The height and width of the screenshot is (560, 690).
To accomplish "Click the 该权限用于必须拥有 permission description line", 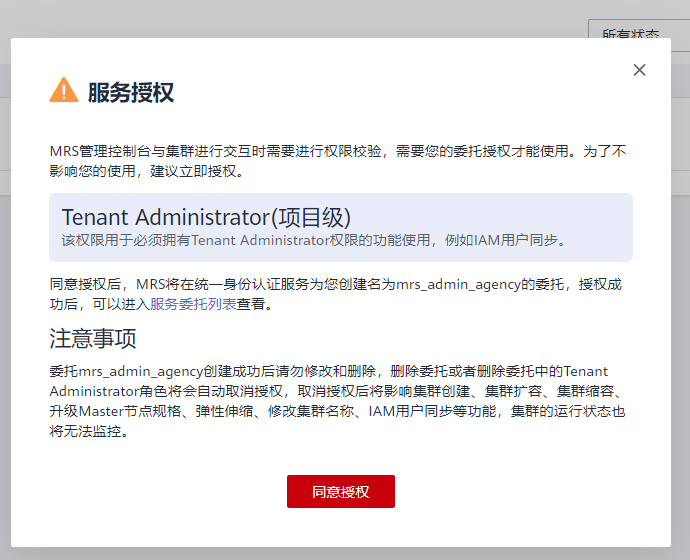I will [313, 240].
